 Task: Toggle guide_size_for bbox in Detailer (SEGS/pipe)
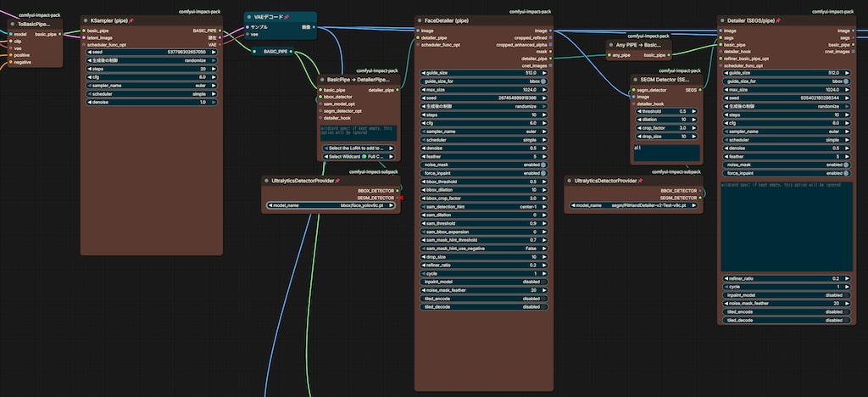787,81
